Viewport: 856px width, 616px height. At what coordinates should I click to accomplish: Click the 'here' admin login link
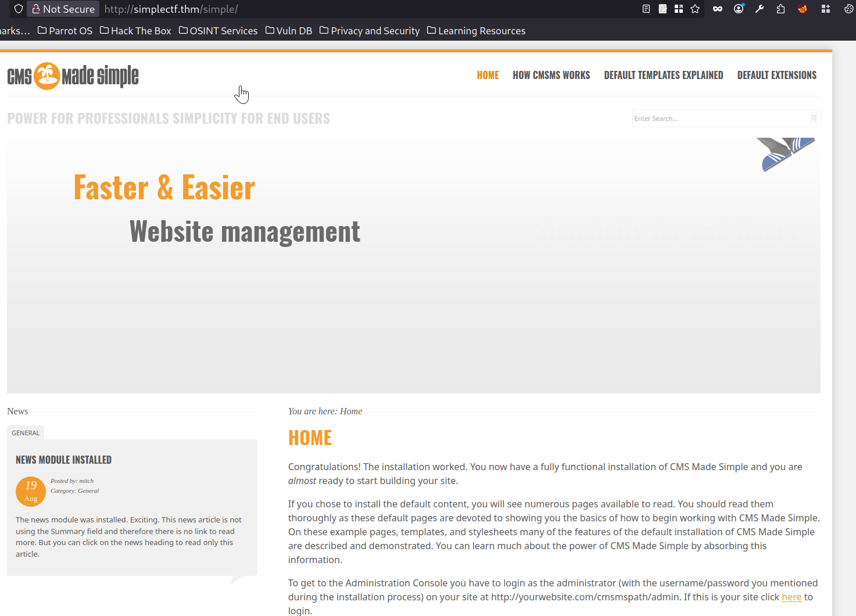click(x=791, y=597)
